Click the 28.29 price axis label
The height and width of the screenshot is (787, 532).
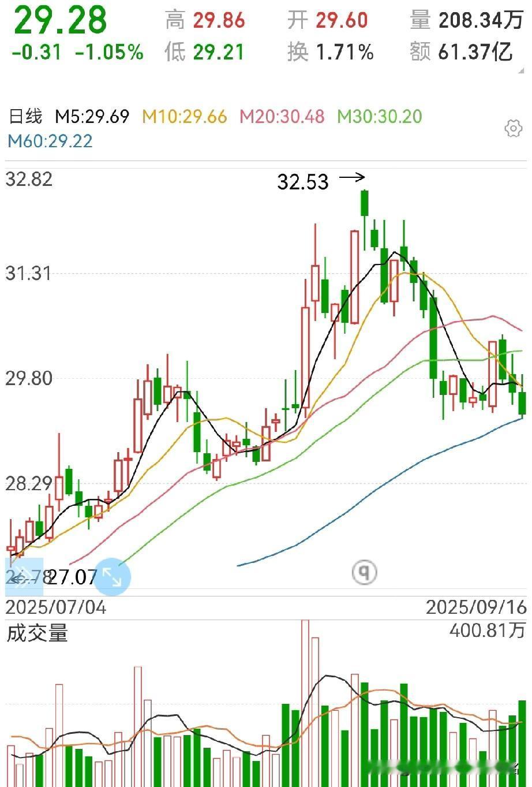click(29, 483)
